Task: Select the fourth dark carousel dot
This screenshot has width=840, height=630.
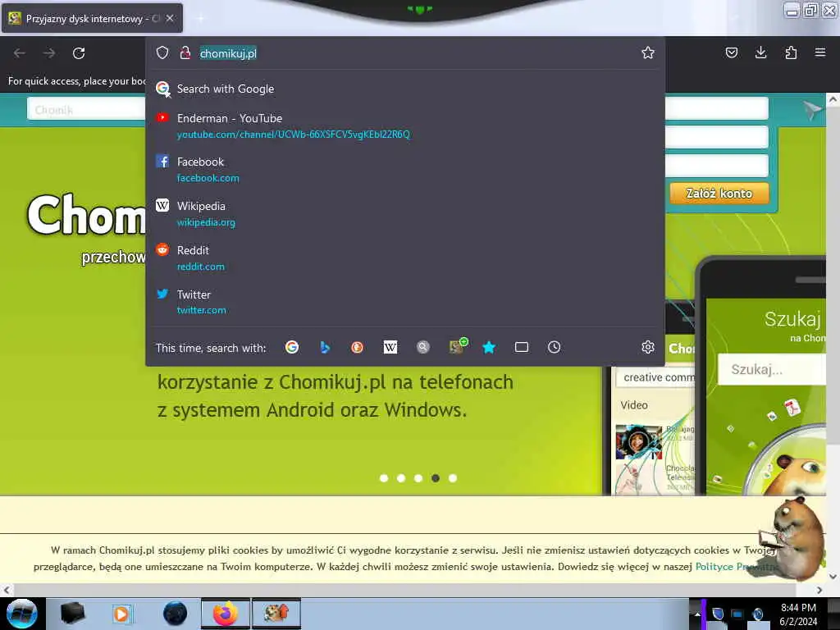Action: [x=435, y=478]
